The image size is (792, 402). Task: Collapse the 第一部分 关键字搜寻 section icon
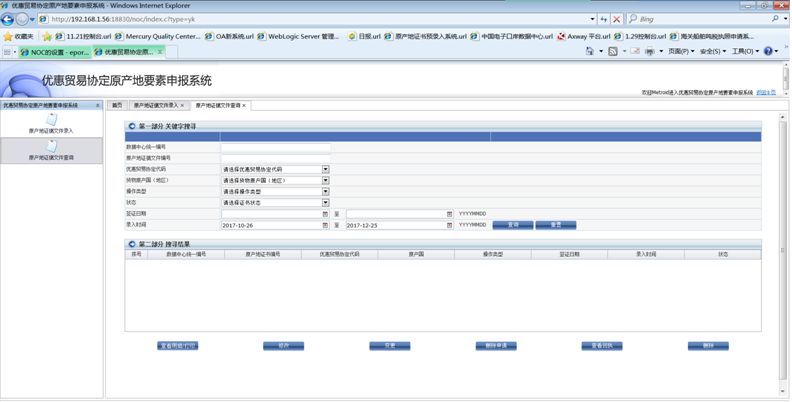(x=132, y=126)
